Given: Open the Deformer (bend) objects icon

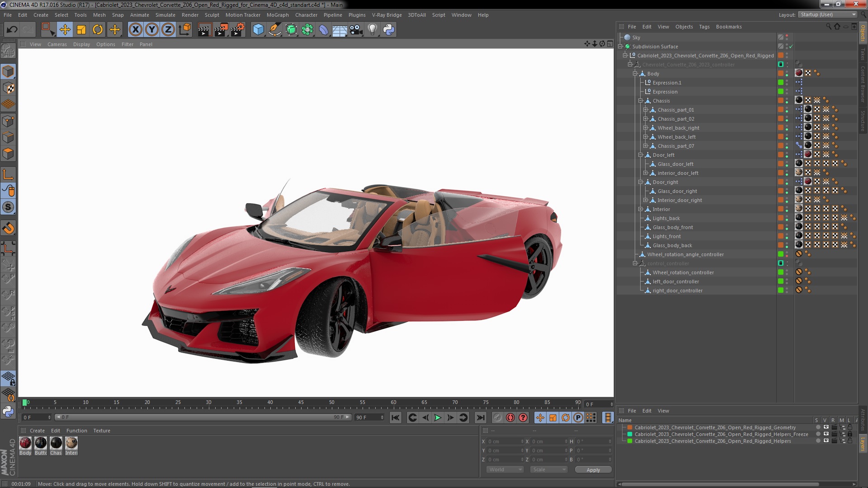Looking at the screenshot, I should 324,30.
